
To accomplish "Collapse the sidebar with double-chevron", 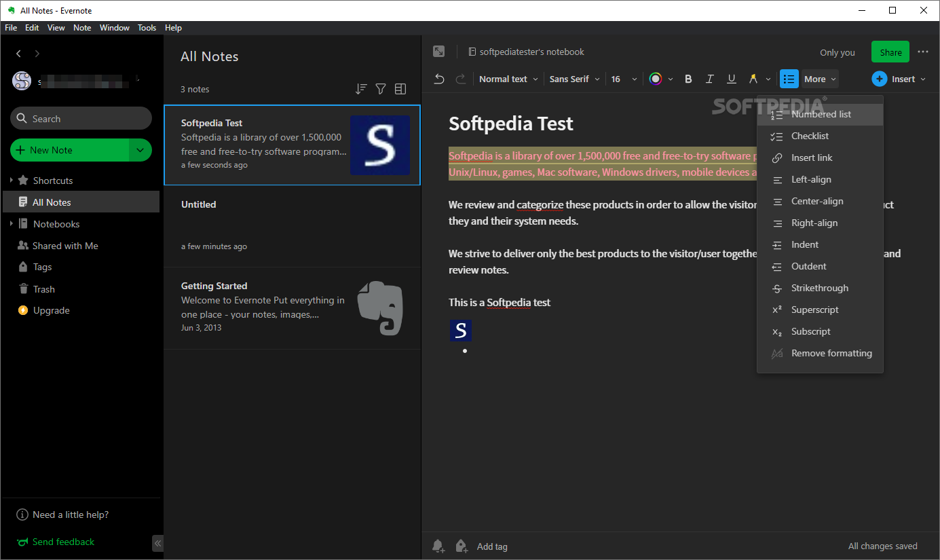I will (157, 543).
